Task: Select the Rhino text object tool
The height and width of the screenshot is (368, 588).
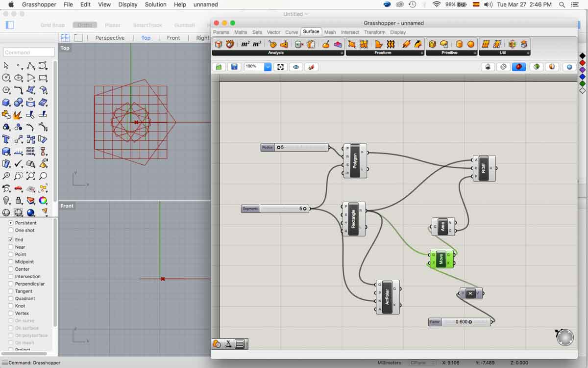Action: point(6,139)
